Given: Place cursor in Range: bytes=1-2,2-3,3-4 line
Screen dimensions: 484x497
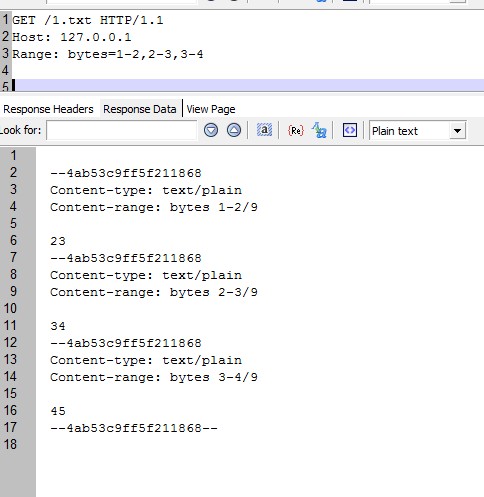Looking at the screenshot, I should pos(108,54).
